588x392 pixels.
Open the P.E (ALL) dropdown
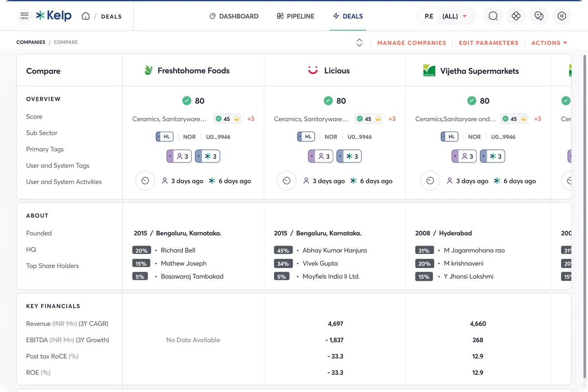pyautogui.click(x=447, y=16)
